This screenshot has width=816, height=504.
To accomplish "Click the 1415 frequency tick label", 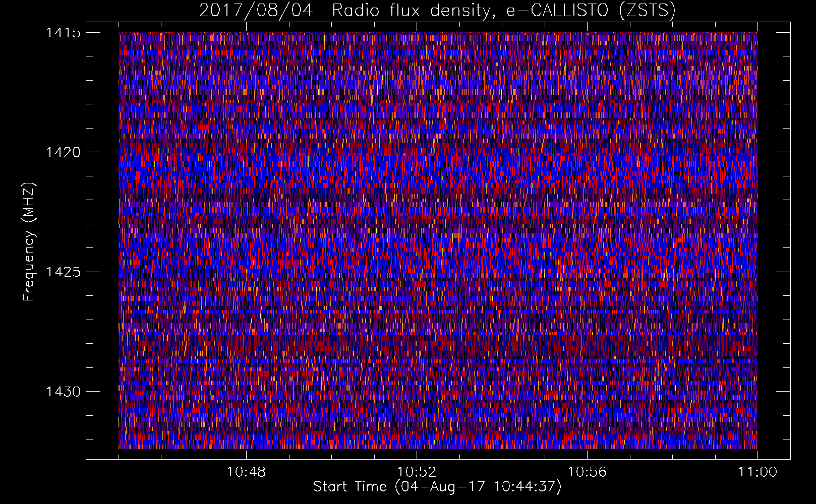I will click(64, 33).
